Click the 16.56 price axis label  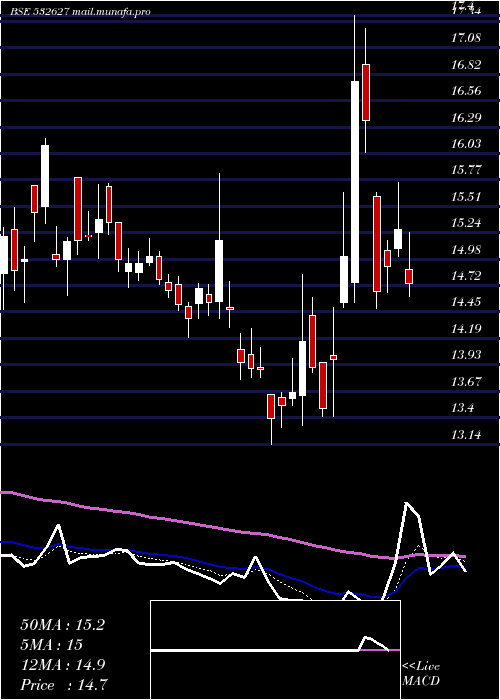pos(466,92)
